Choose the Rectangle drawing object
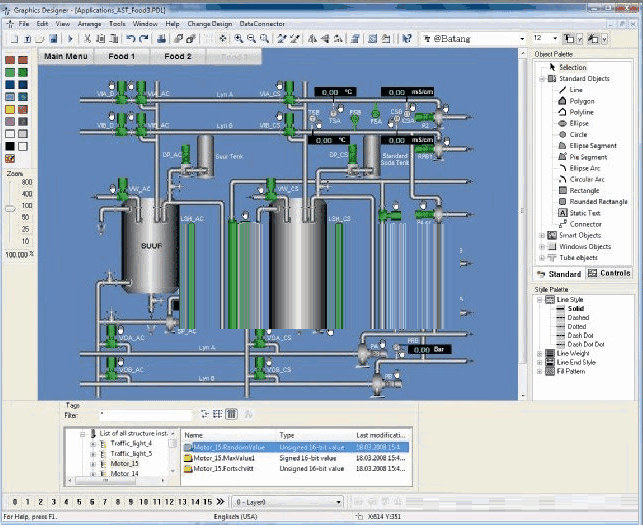The width and height of the screenshot is (643, 528). 584,190
